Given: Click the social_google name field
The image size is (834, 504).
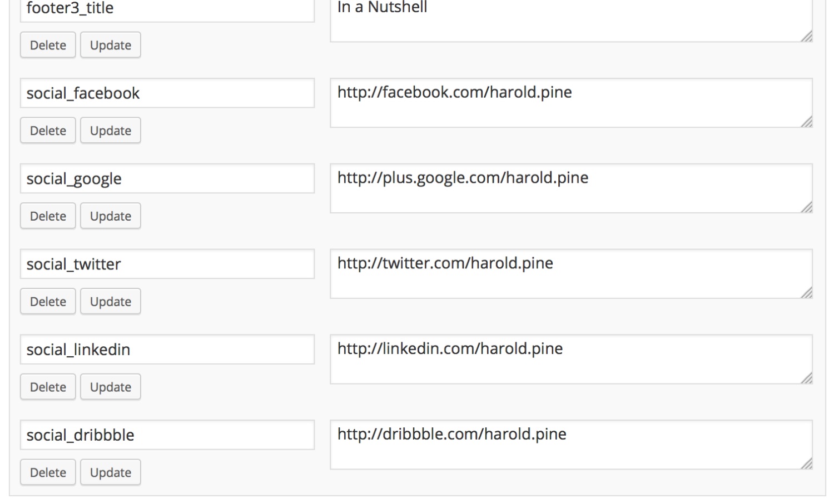Looking at the screenshot, I should 167,179.
